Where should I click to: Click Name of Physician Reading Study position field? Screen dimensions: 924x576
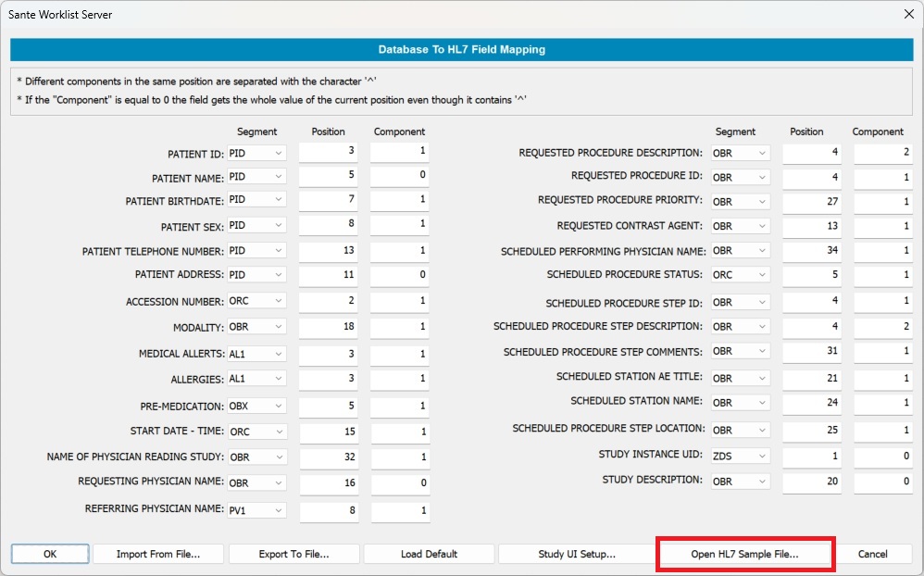[329, 458]
